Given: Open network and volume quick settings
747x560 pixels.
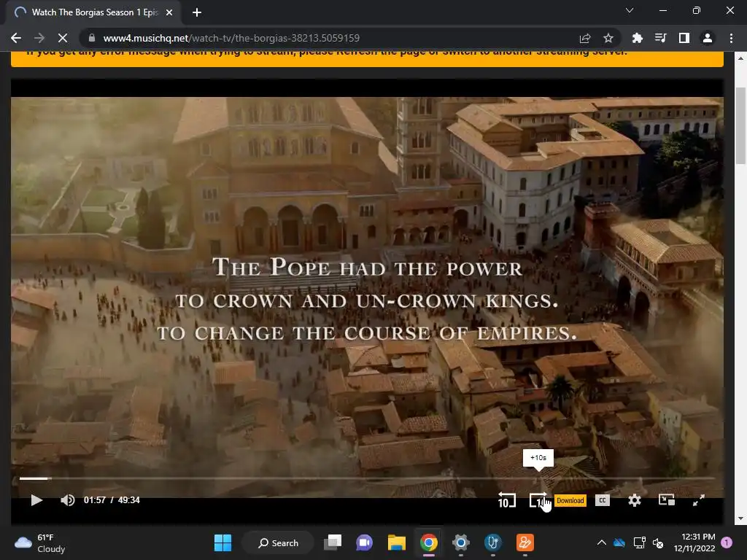Looking at the screenshot, I should [649, 542].
